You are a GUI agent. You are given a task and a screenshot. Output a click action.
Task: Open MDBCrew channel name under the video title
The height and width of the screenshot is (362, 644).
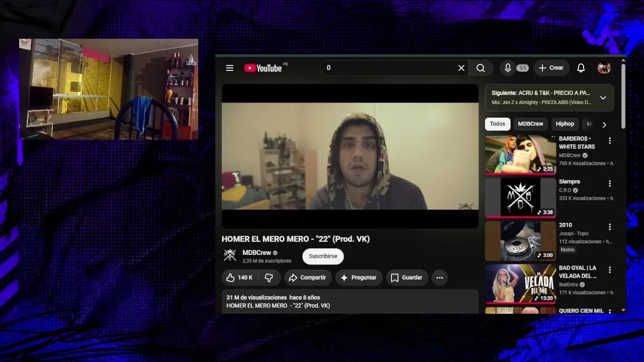pyautogui.click(x=257, y=252)
